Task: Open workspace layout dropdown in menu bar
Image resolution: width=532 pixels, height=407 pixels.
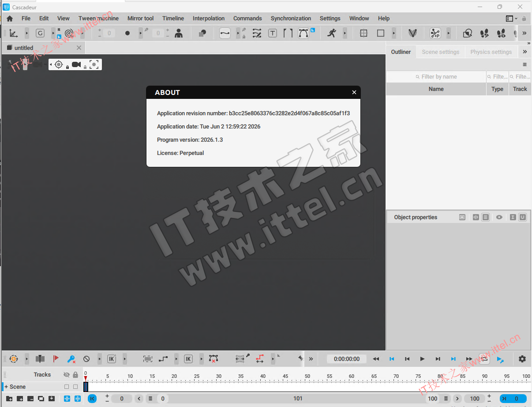Action: tap(512, 19)
